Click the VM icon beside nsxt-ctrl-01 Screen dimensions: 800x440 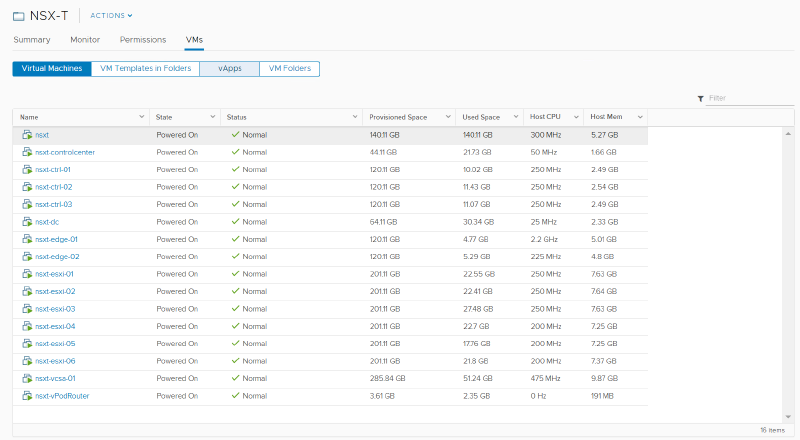(x=27, y=169)
